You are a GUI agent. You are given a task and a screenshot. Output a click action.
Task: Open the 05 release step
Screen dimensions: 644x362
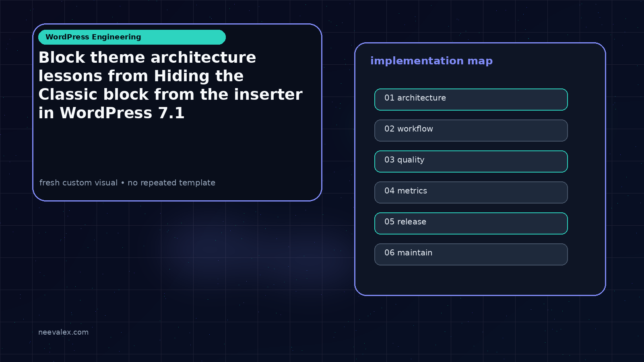point(471,223)
